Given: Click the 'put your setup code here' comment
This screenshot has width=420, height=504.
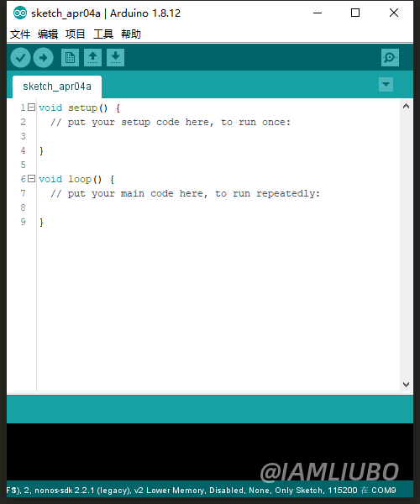Looking at the screenshot, I should pyautogui.click(x=171, y=122).
